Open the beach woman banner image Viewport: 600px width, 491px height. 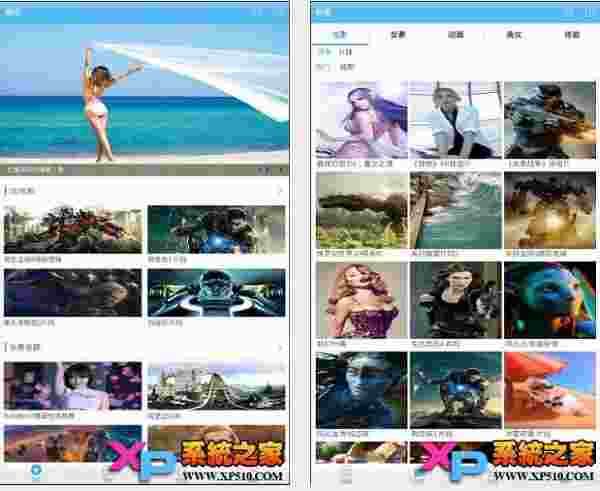(x=144, y=100)
